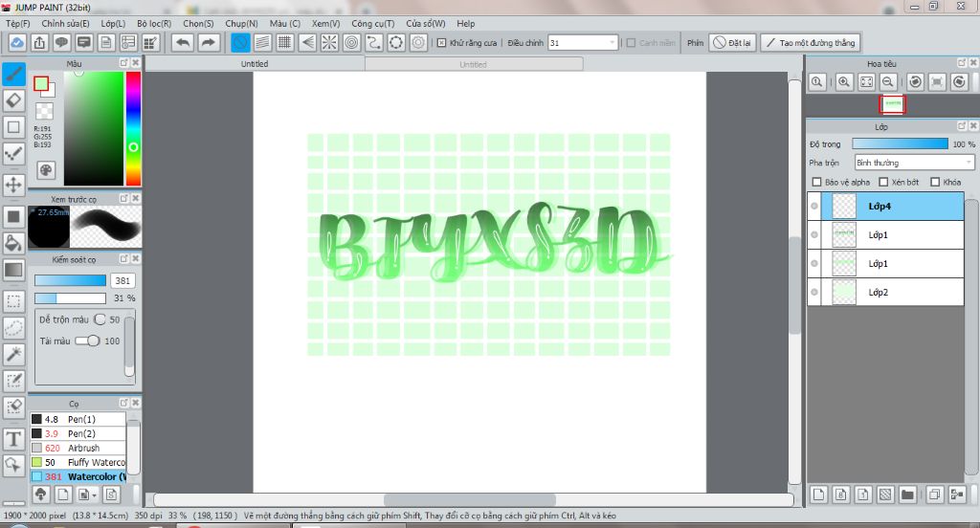Screen dimensions: 980x528
Task: Select the Dot pen tool
Action: (13, 154)
